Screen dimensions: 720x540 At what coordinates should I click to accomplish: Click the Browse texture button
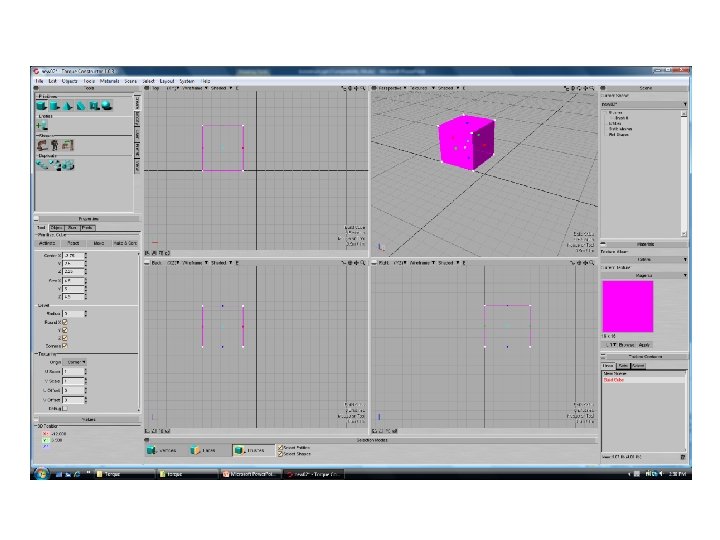click(x=626, y=345)
